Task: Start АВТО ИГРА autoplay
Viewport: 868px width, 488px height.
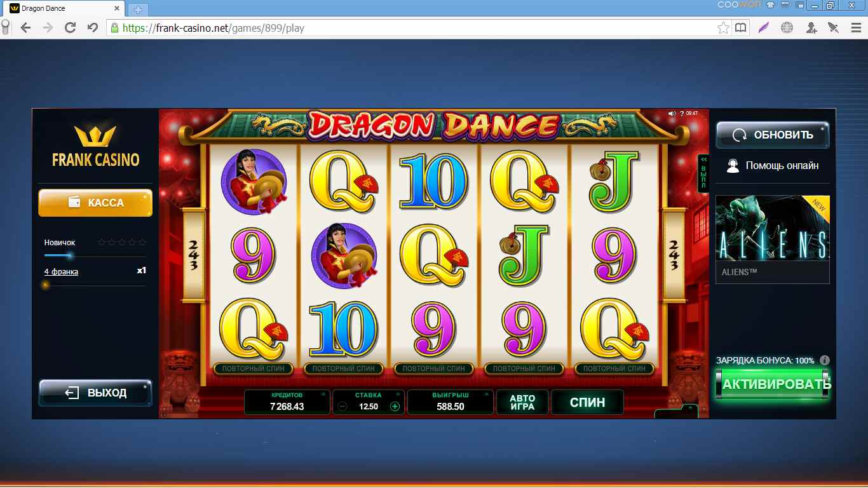Action: pyautogui.click(x=522, y=402)
